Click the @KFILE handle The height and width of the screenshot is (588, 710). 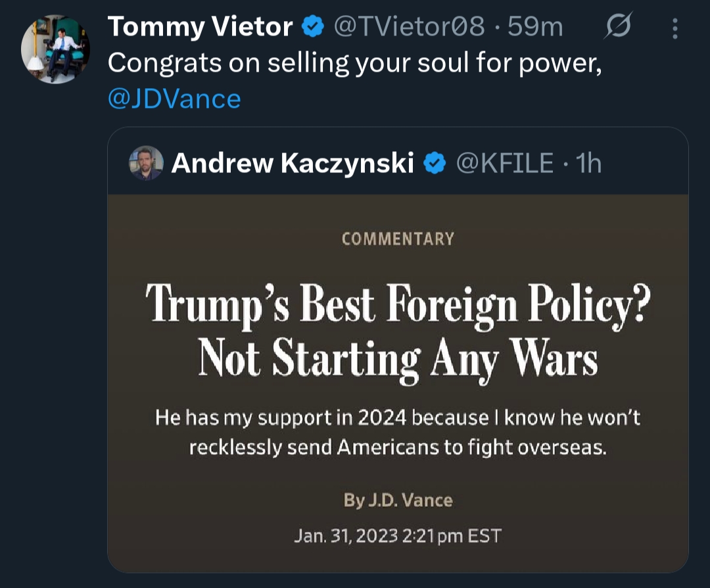coord(504,163)
